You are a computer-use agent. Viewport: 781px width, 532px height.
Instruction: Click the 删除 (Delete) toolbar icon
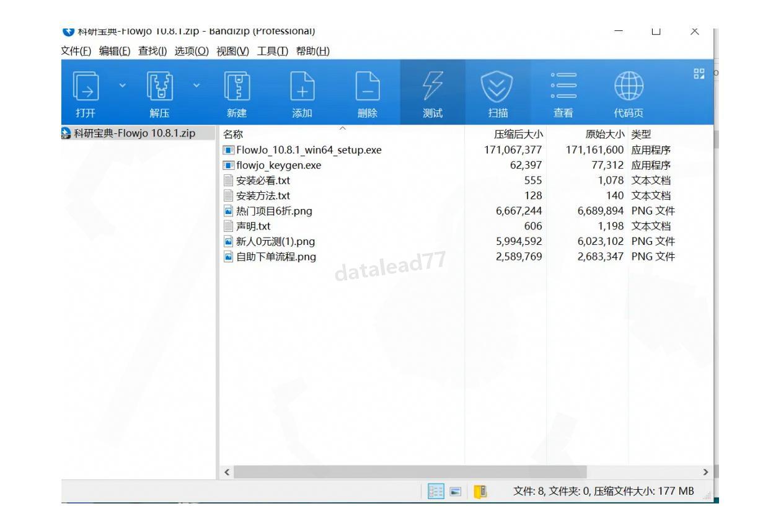click(367, 86)
